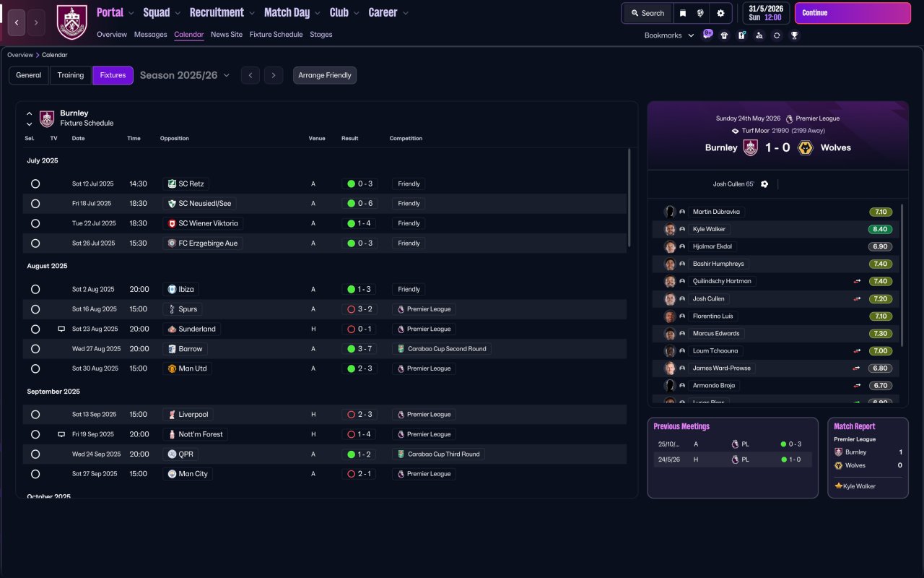This screenshot has width=924, height=578.
Task: Open the Season 2025/26 selector
Action: [185, 75]
